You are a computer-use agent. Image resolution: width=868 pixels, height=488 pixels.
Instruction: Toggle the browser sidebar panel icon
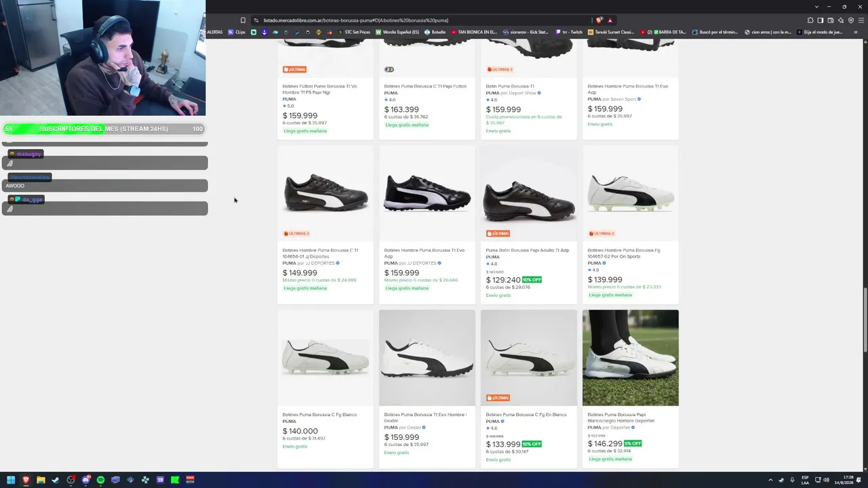pos(820,20)
